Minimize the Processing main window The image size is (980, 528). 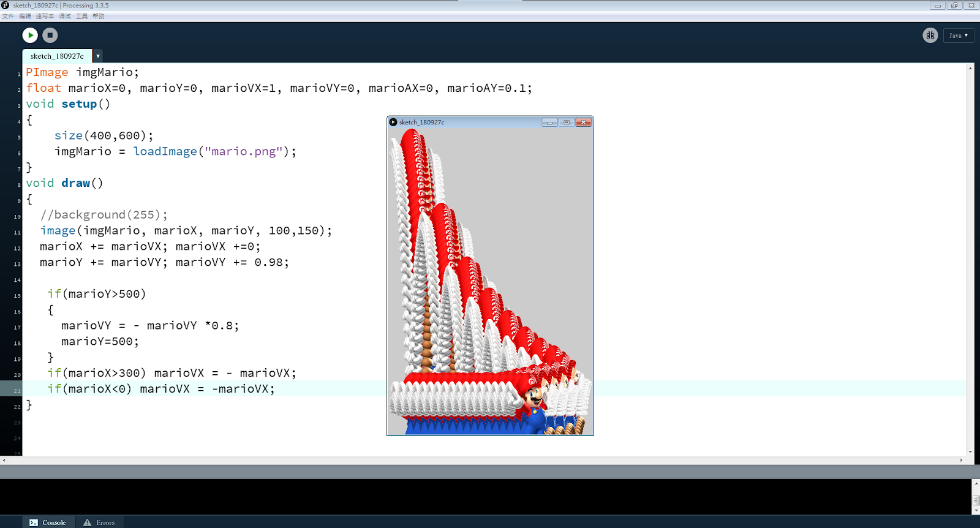click(937, 6)
